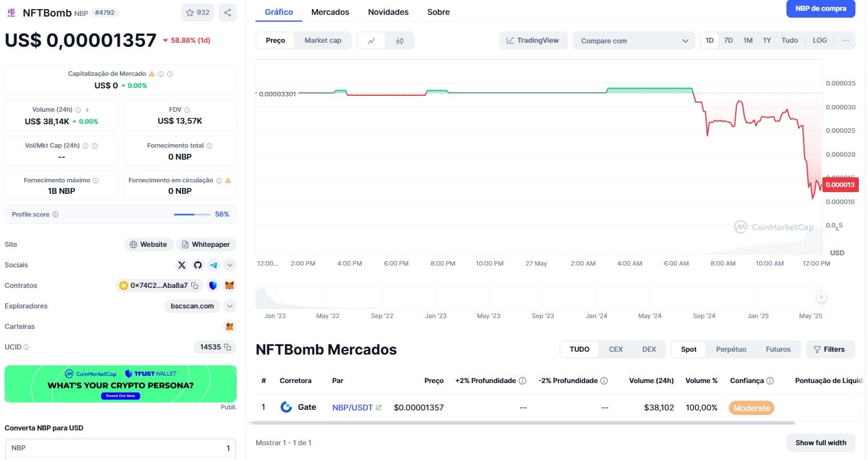Show Fornecimento em circulação info tooltip
Screen dimensions: 868x460
coord(219,181)
